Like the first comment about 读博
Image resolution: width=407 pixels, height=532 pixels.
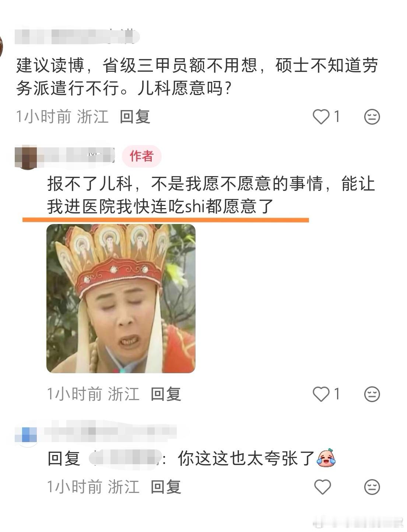321,117
